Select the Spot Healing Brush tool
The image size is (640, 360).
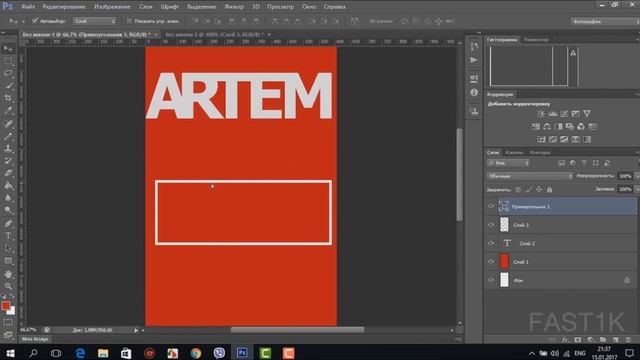[8, 123]
